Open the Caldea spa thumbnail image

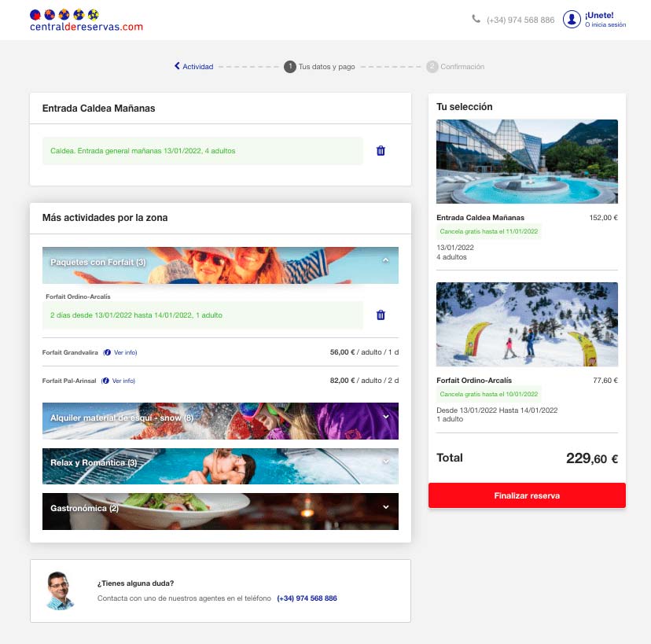pos(527,161)
